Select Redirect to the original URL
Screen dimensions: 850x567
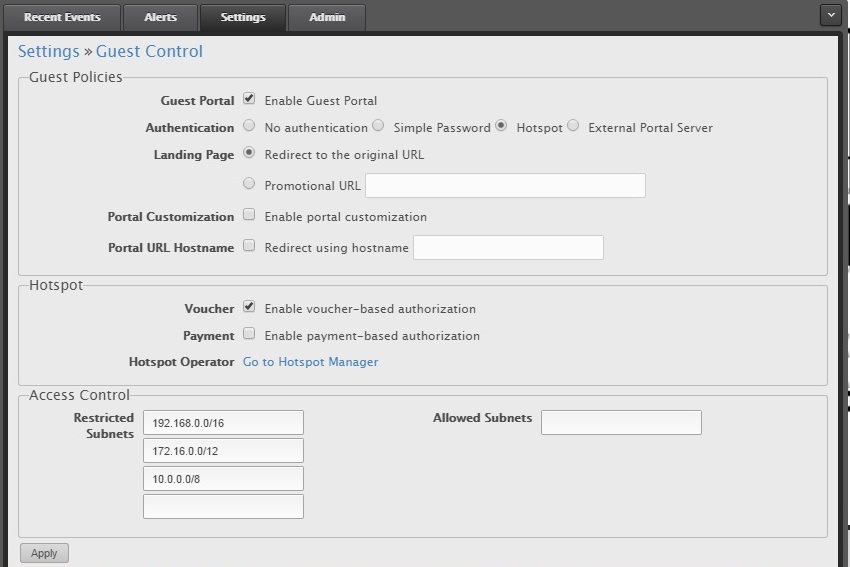pos(249,154)
